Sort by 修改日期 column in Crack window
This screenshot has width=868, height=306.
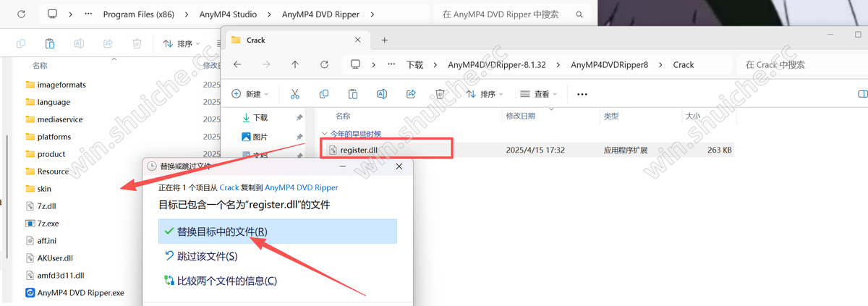click(x=521, y=116)
